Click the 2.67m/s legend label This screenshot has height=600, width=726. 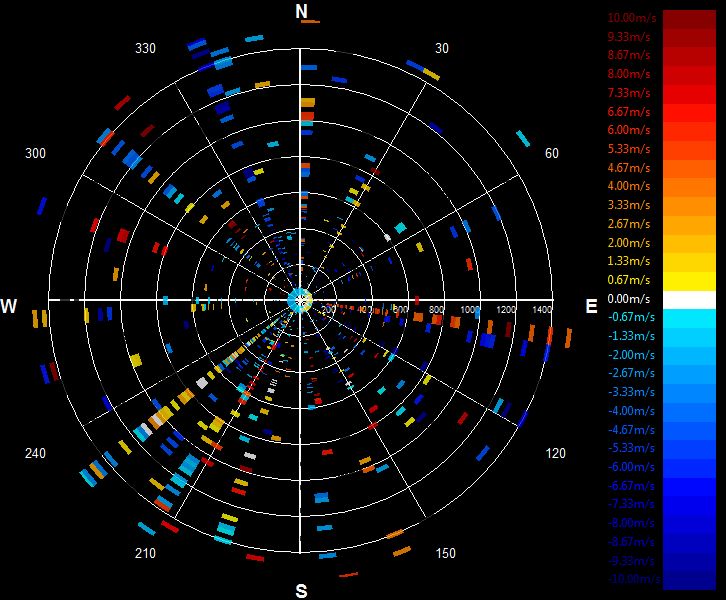coord(629,224)
